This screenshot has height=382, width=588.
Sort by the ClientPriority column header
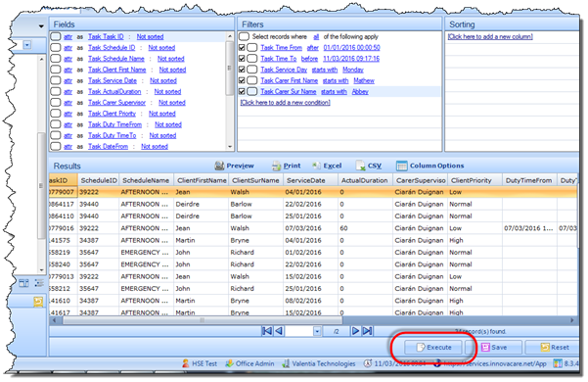(475, 180)
